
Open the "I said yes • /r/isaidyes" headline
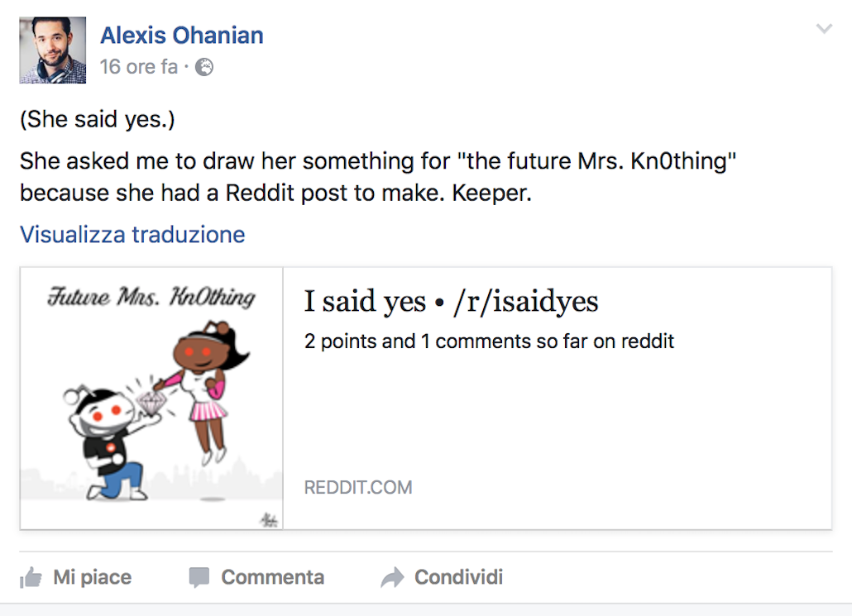pos(451,302)
